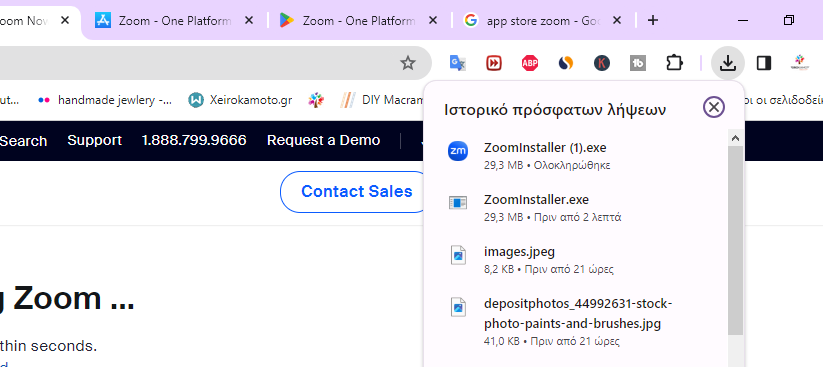This screenshot has height=367, width=823.
Task: Open the Request a Demo link
Action: (x=323, y=140)
